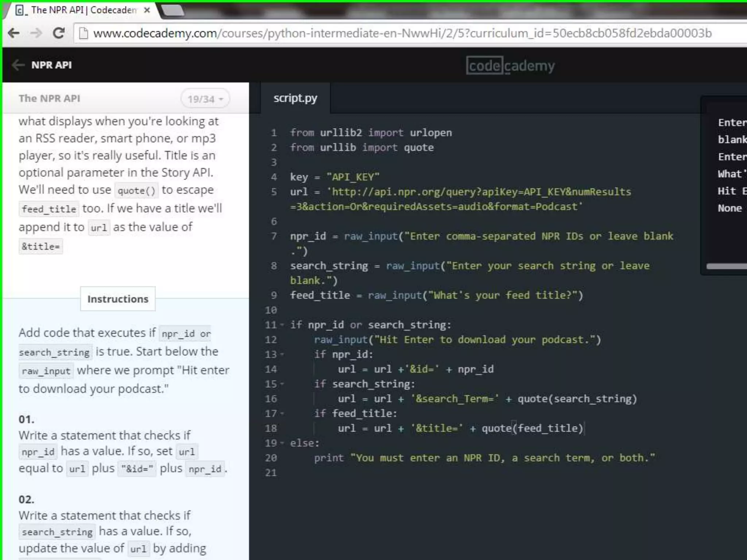The height and width of the screenshot is (560, 747).
Task: Click the print statement on line 20
Action: pos(484,458)
